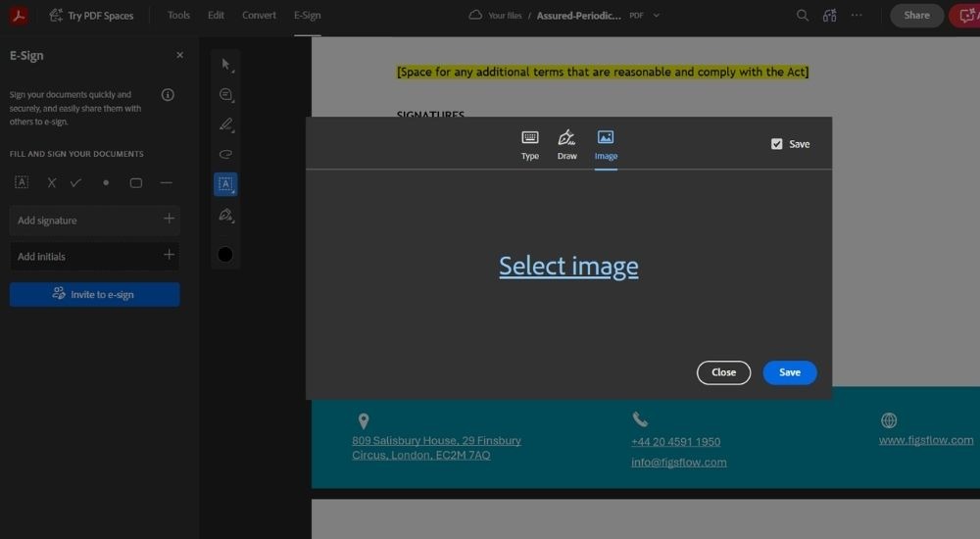Select the arrow selection tool

click(x=225, y=65)
